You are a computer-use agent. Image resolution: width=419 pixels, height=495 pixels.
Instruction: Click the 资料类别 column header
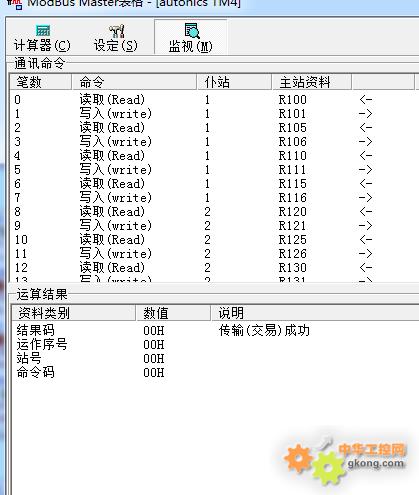(73, 313)
